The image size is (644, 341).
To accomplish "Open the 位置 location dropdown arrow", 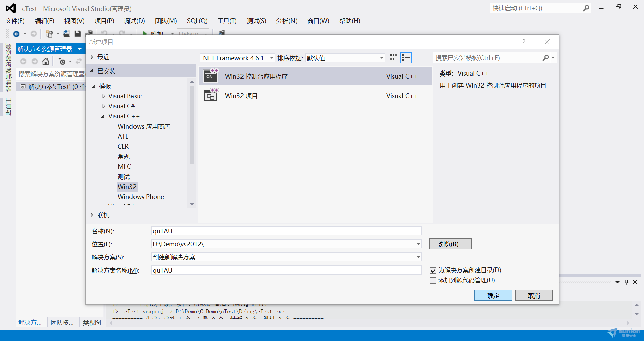I will coord(418,244).
